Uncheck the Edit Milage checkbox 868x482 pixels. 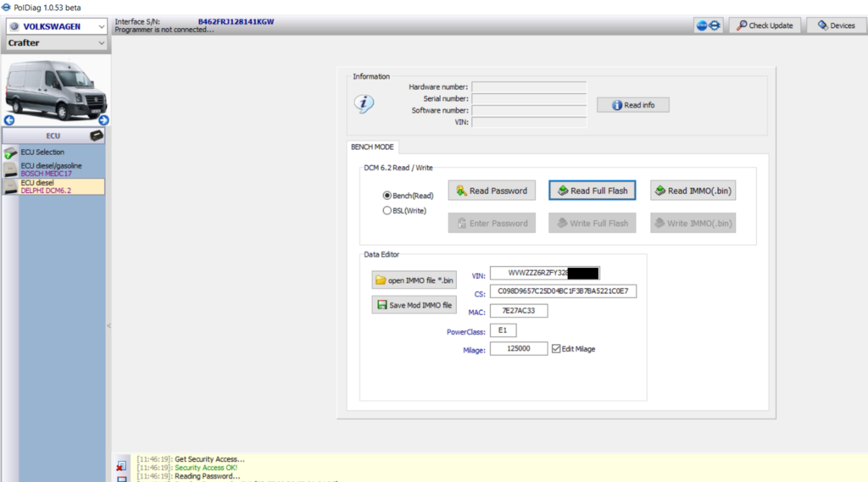point(556,349)
